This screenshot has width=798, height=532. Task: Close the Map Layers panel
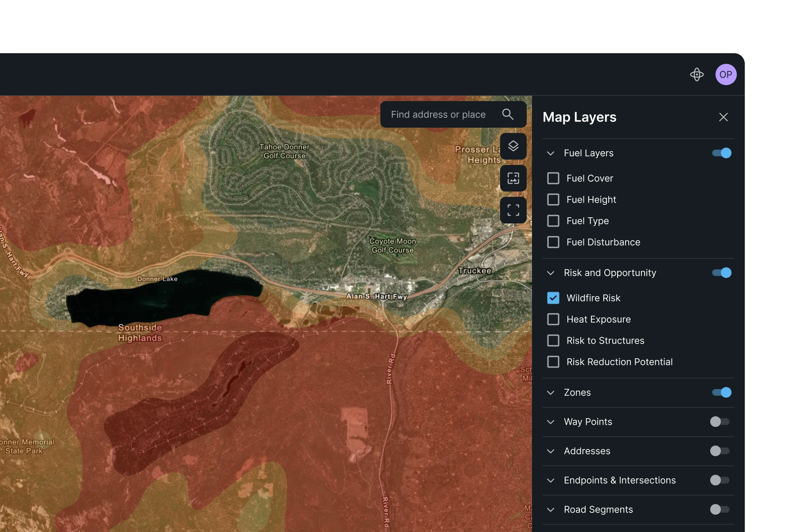pyautogui.click(x=724, y=117)
